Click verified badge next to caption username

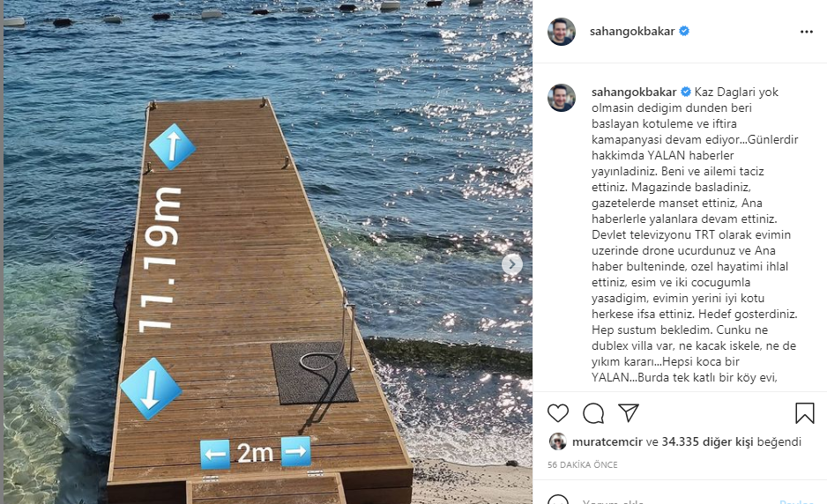686,92
